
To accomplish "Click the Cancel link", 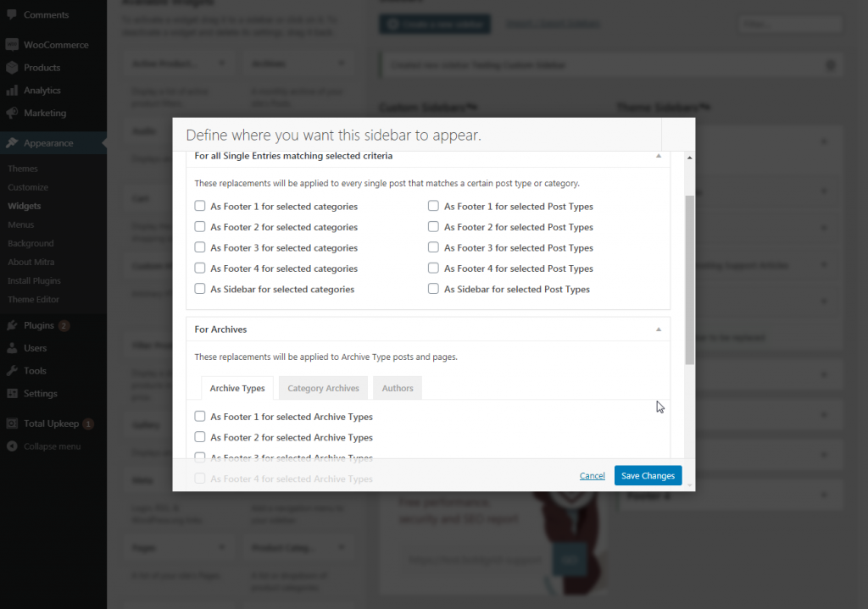I will (x=593, y=476).
